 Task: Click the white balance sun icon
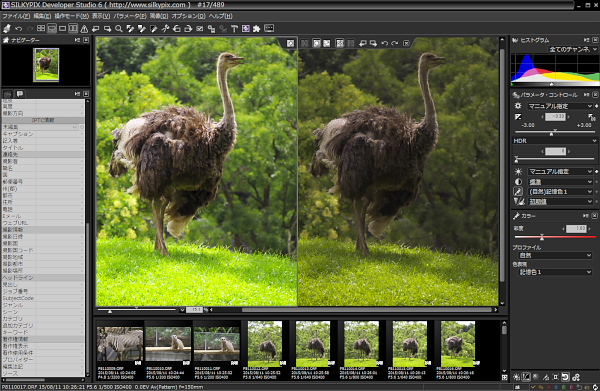coord(518,171)
